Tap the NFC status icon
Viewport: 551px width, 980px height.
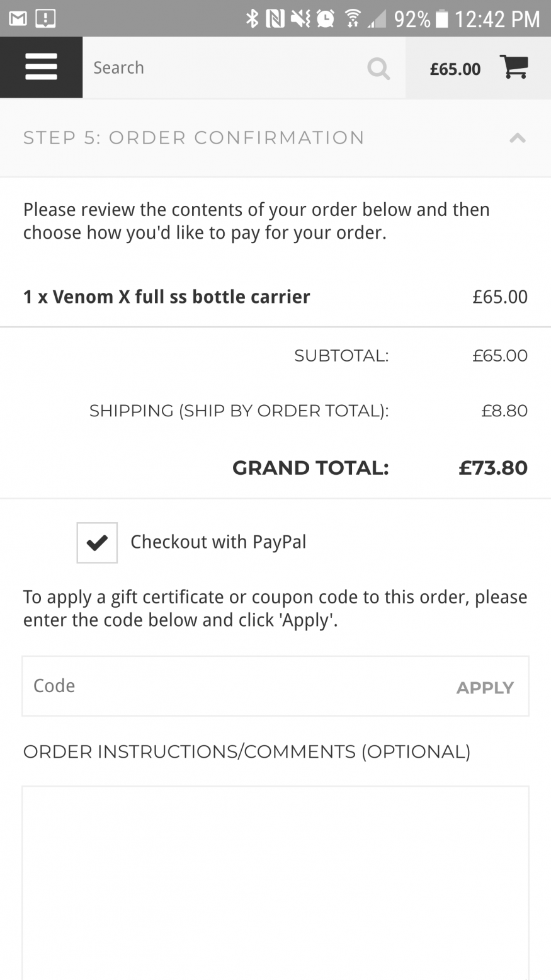[275, 19]
